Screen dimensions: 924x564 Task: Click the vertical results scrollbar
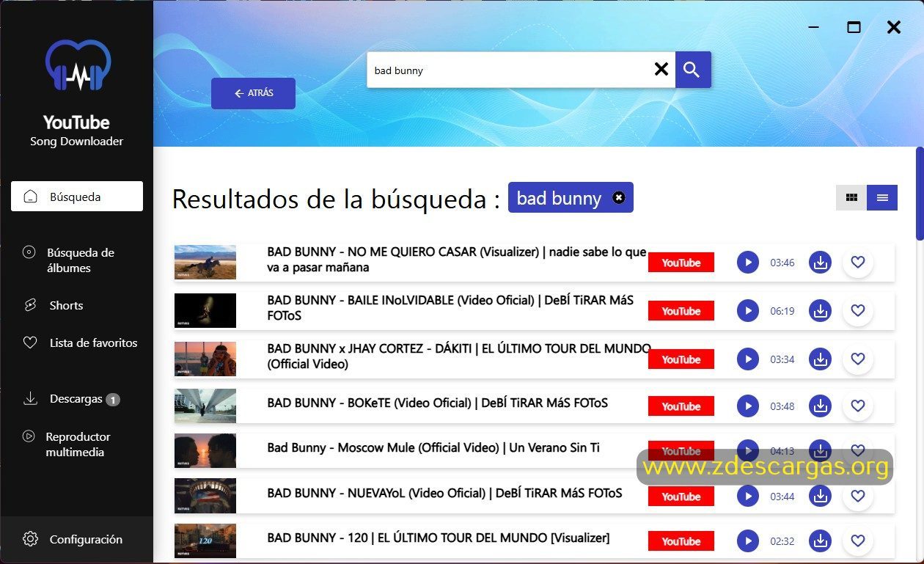[920, 194]
